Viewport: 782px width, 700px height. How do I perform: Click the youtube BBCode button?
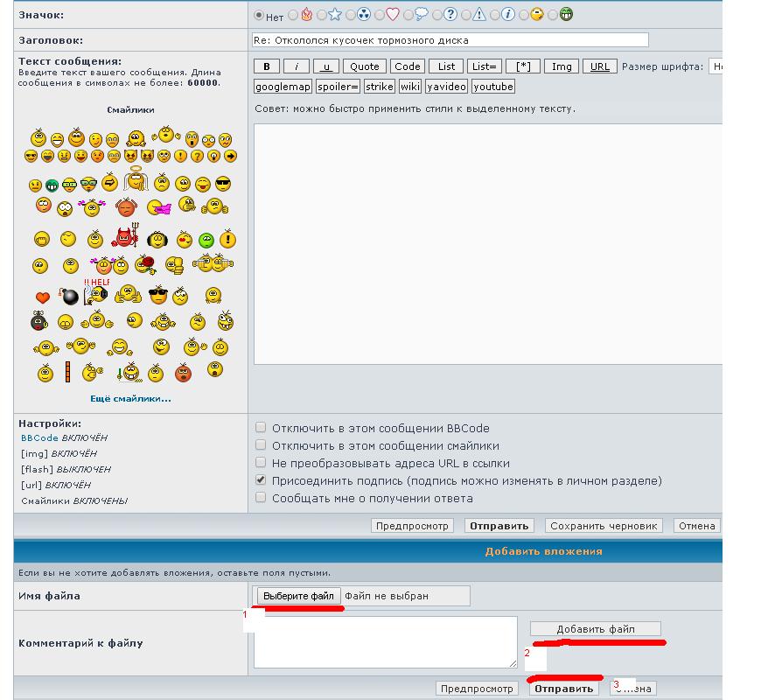tap(493, 87)
